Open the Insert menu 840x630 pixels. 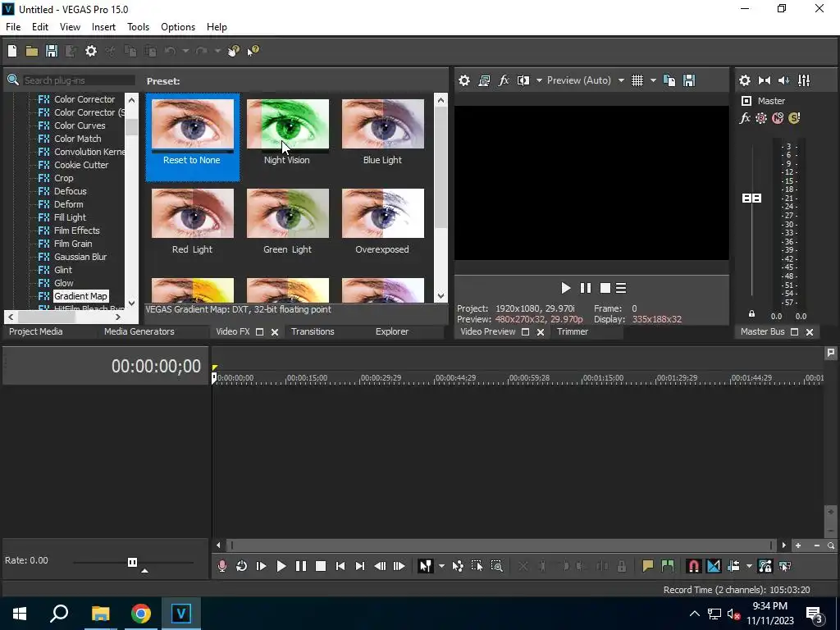point(103,27)
